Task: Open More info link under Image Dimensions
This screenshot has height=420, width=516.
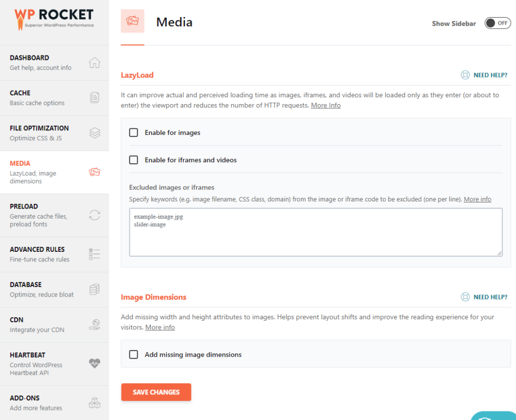Action: (x=160, y=327)
